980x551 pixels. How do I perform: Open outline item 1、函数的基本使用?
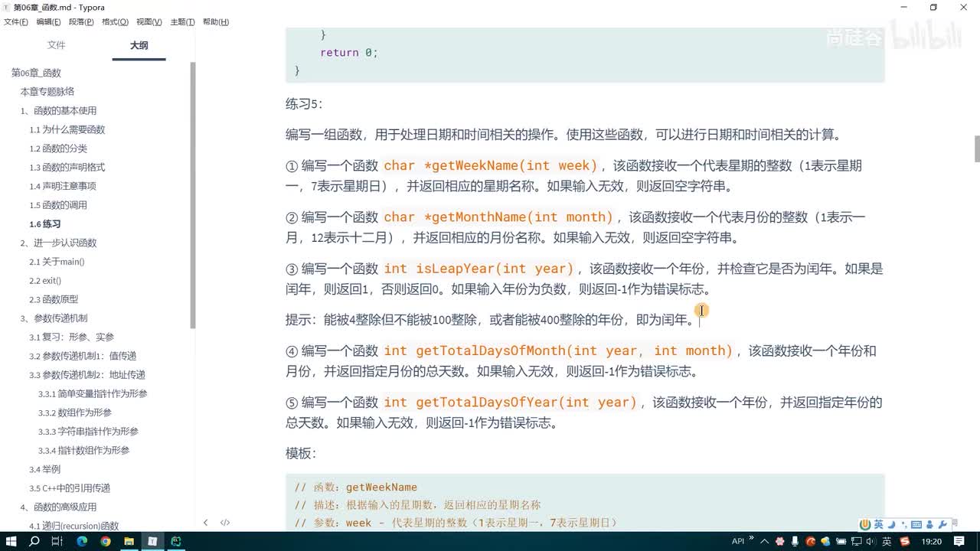[x=58, y=111]
